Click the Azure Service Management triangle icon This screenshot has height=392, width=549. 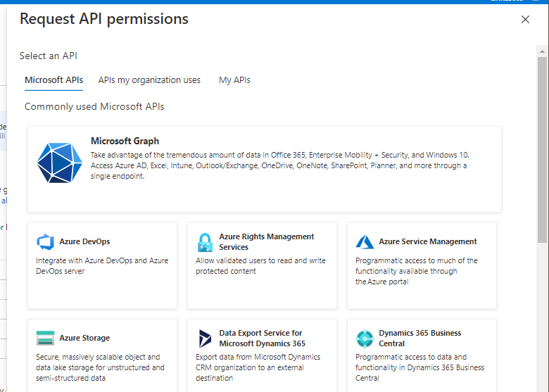point(365,242)
